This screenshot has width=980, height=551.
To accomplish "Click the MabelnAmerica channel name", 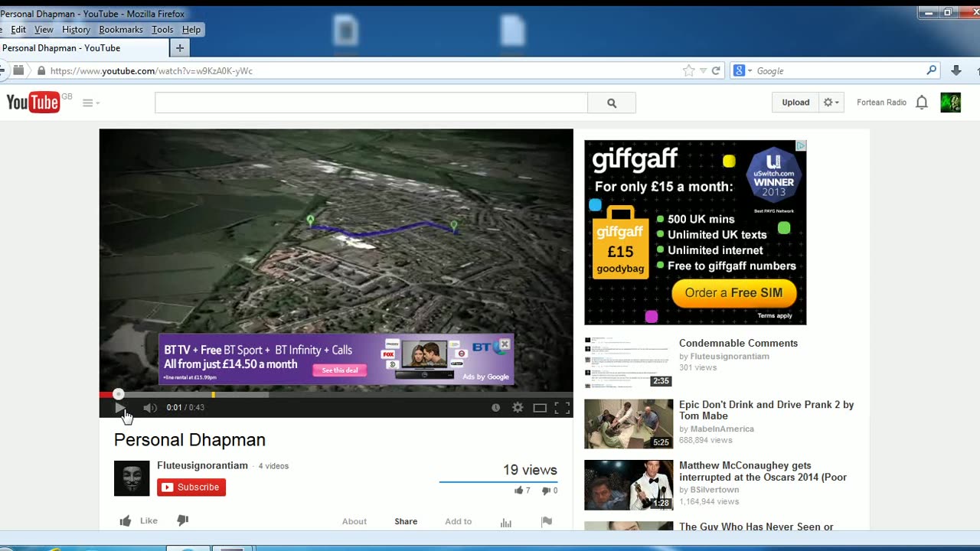I will [x=722, y=429].
